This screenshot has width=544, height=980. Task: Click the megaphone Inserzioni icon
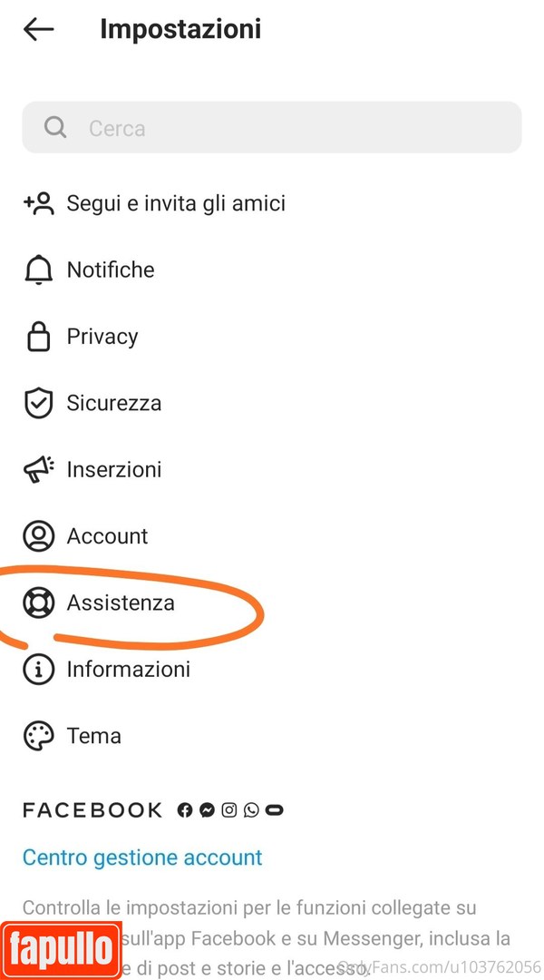(x=39, y=469)
